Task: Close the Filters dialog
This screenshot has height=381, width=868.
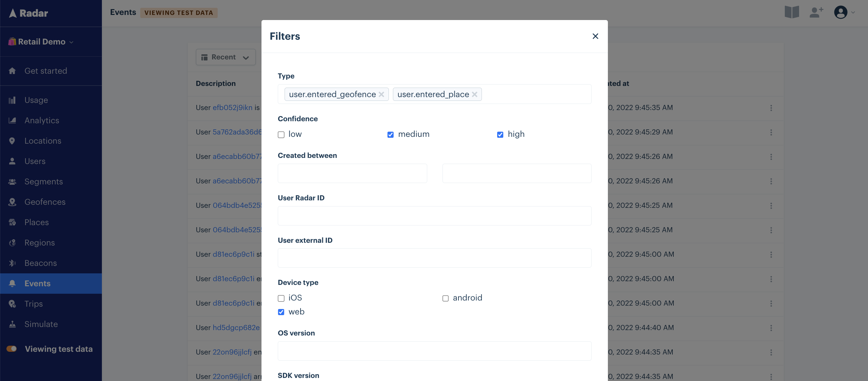Action: click(595, 36)
